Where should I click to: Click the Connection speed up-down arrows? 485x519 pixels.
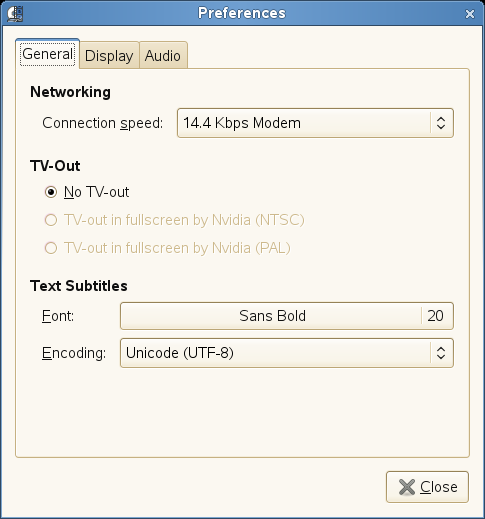point(441,123)
